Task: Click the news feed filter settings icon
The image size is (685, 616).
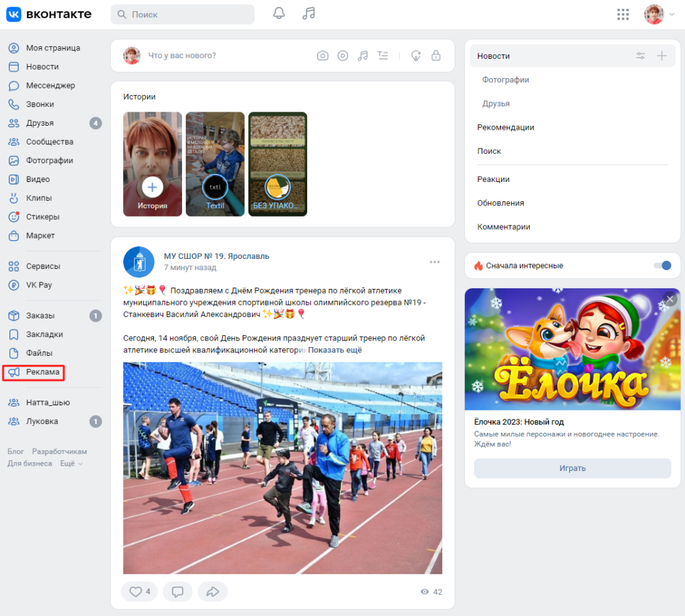Action: 641,56
